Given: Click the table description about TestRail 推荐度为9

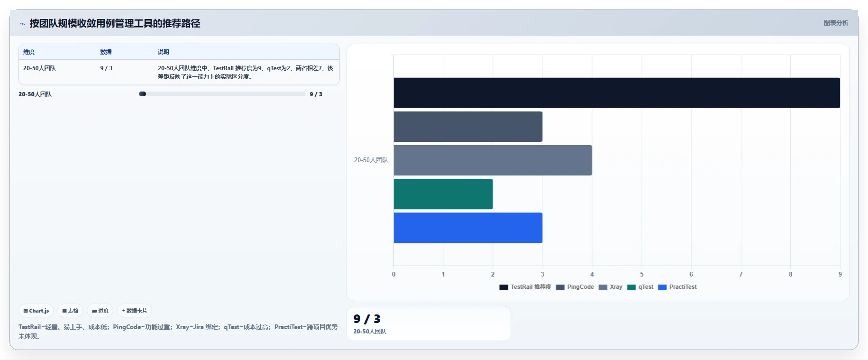Looking at the screenshot, I should click(246, 73).
